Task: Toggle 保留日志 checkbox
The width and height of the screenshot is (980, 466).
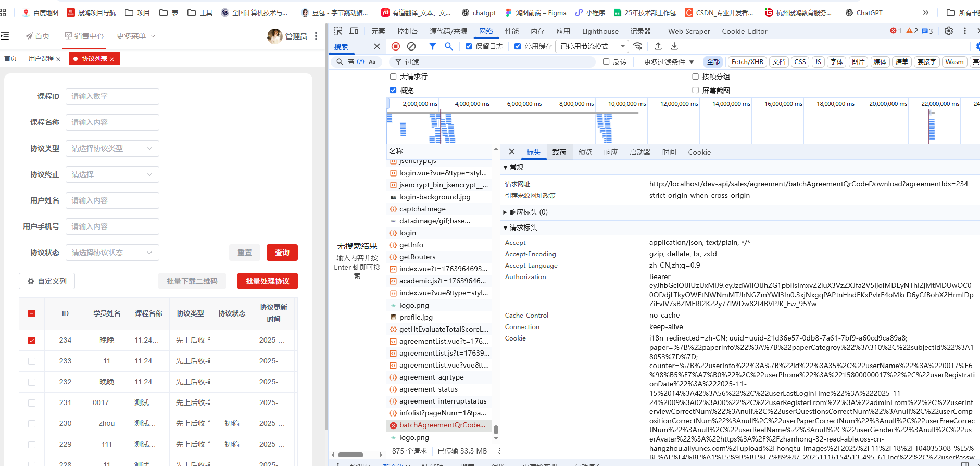Action: coord(469,46)
